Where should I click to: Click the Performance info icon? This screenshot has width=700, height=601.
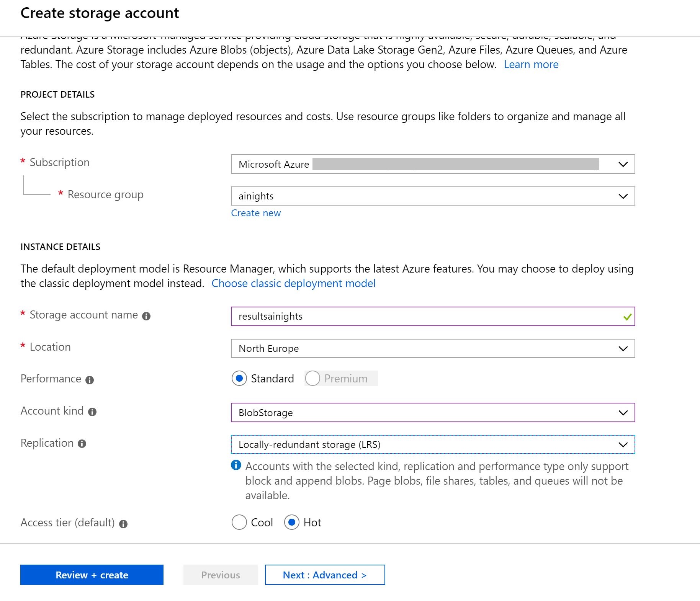pos(90,380)
